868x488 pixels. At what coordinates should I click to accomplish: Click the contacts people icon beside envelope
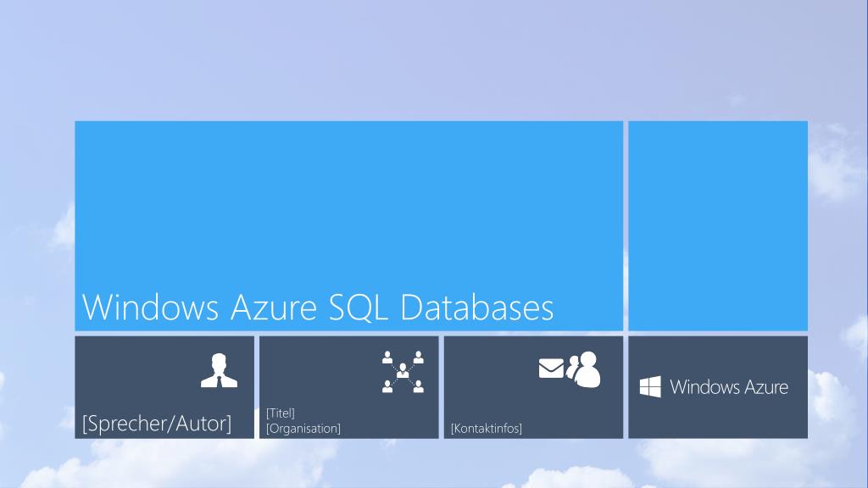coord(583,369)
